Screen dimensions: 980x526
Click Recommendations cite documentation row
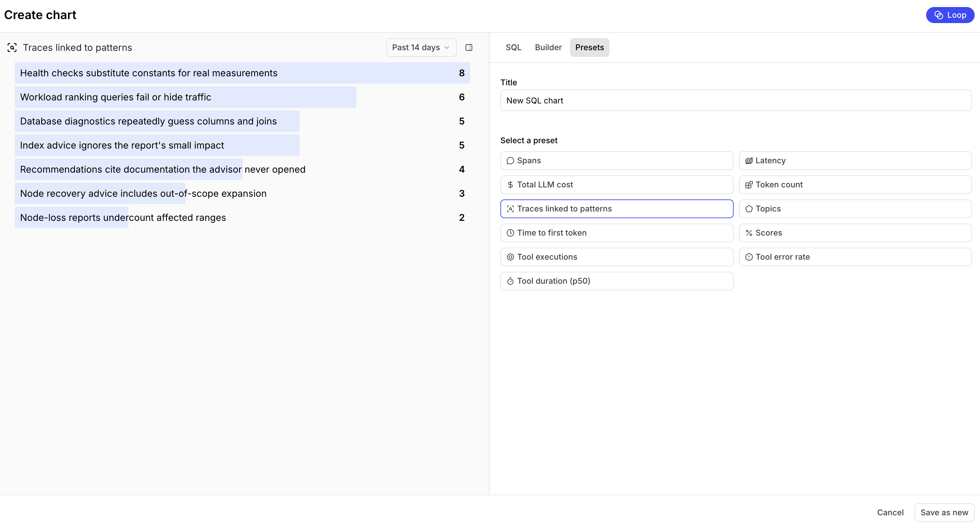[x=242, y=169]
